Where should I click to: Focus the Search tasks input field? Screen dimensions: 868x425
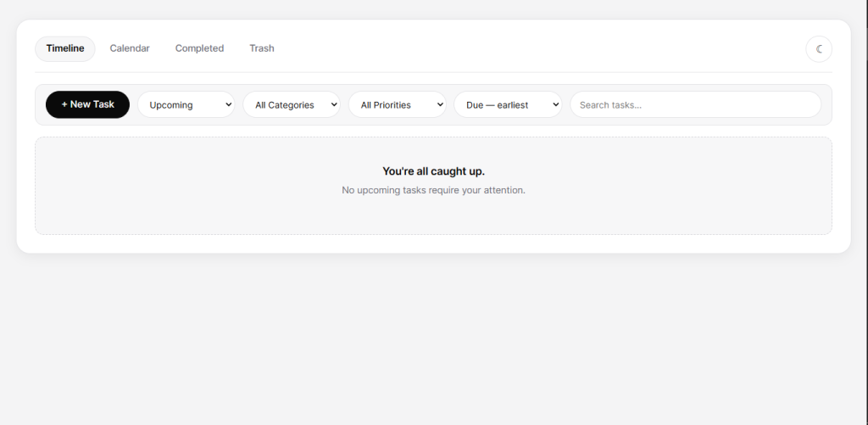[695, 104]
